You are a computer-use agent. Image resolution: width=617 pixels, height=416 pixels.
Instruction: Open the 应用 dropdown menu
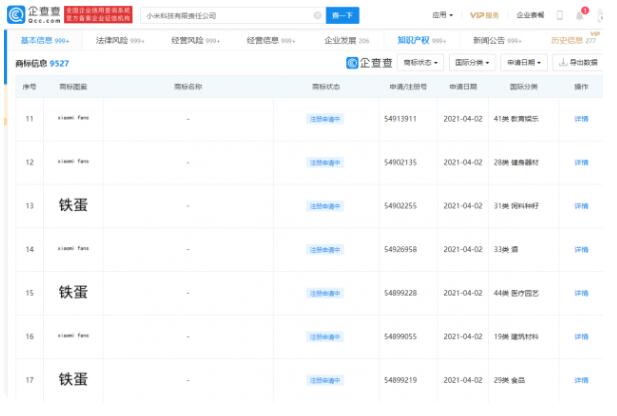point(442,16)
